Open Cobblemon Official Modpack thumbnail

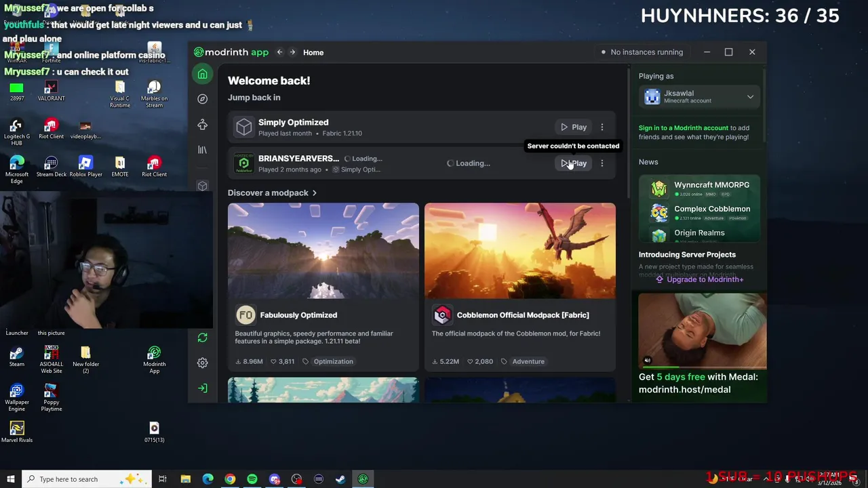click(x=520, y=251)
